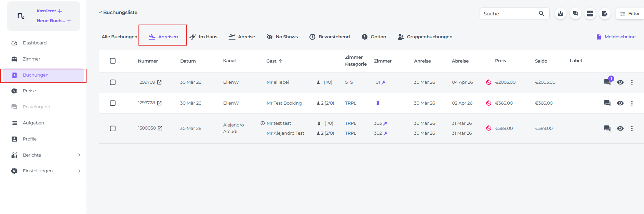The width and height of the screenshot is (644, 214).
Task: Expand the Berichte menu in sidebar
Action: pyautogui.click(x=79, y=155)
